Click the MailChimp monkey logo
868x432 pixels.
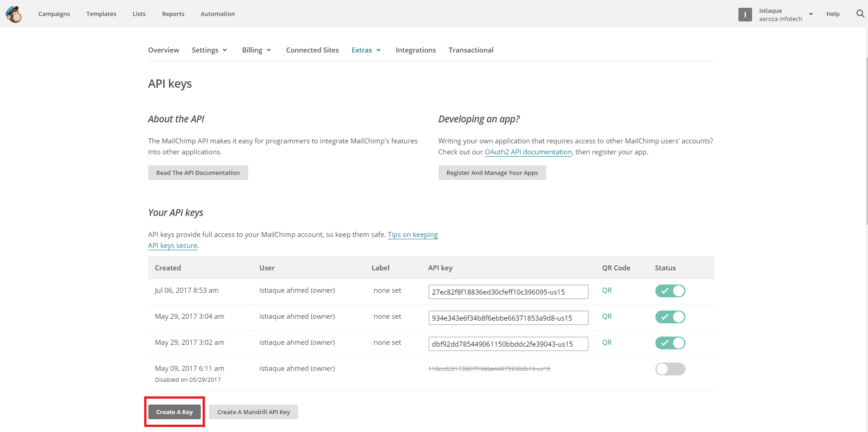pyautogui.click(x=14, y=14)
